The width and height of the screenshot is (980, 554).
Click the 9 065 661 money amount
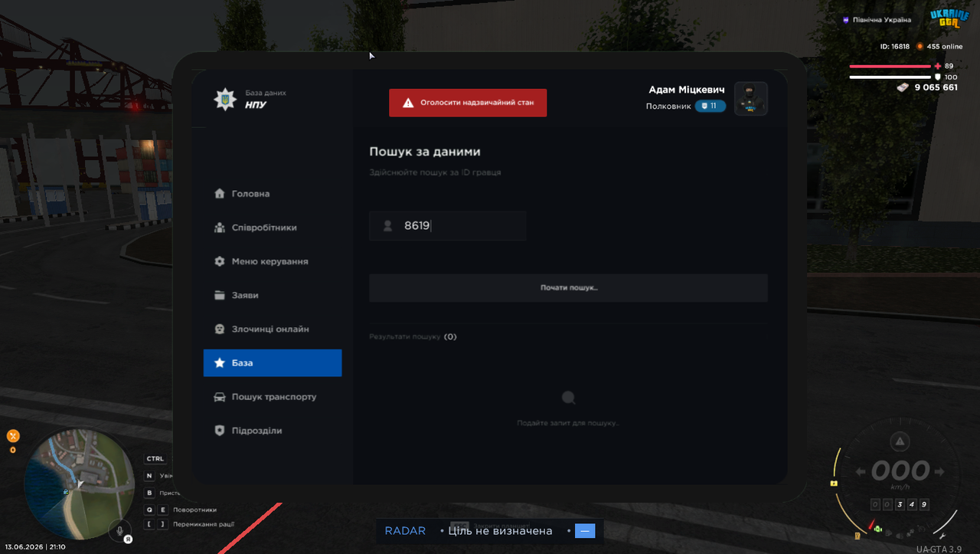click(x=936, y=87)
